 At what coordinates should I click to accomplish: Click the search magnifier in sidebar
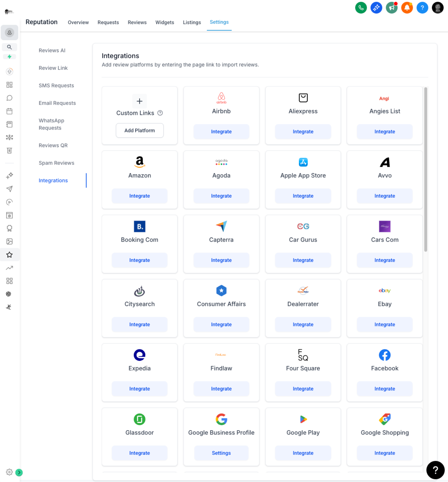(x=9, y=47)
